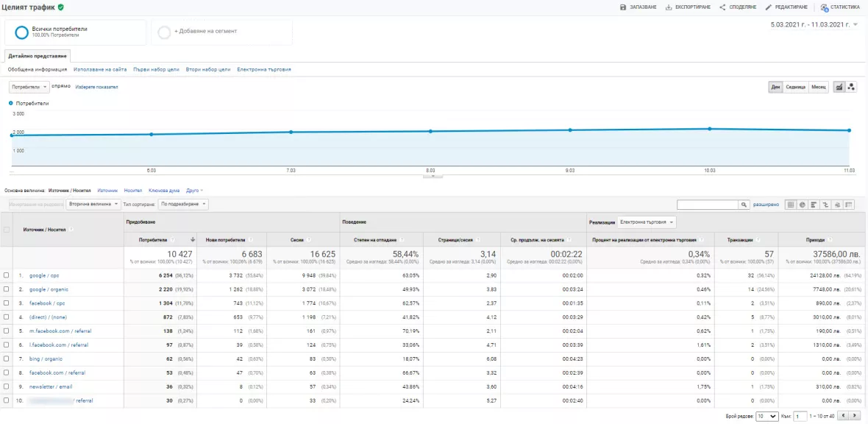Switch to pie chart table view

(802, 205)
